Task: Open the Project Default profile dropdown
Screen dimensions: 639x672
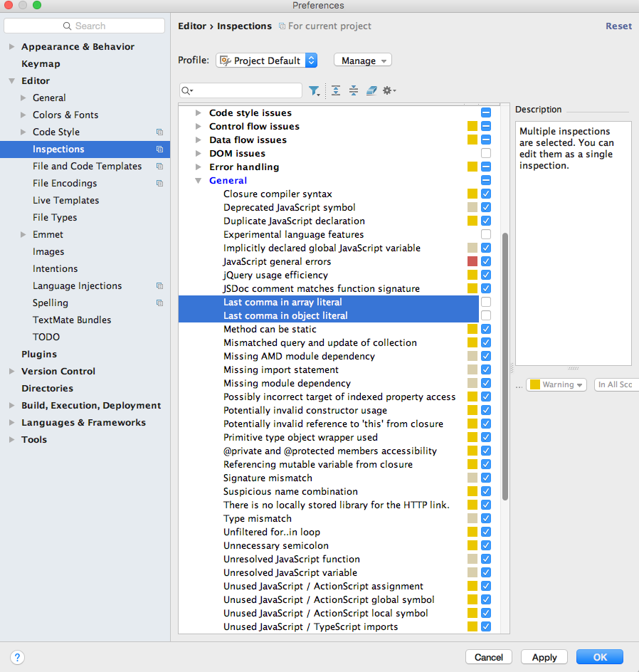Action: [x=266, y=61]
